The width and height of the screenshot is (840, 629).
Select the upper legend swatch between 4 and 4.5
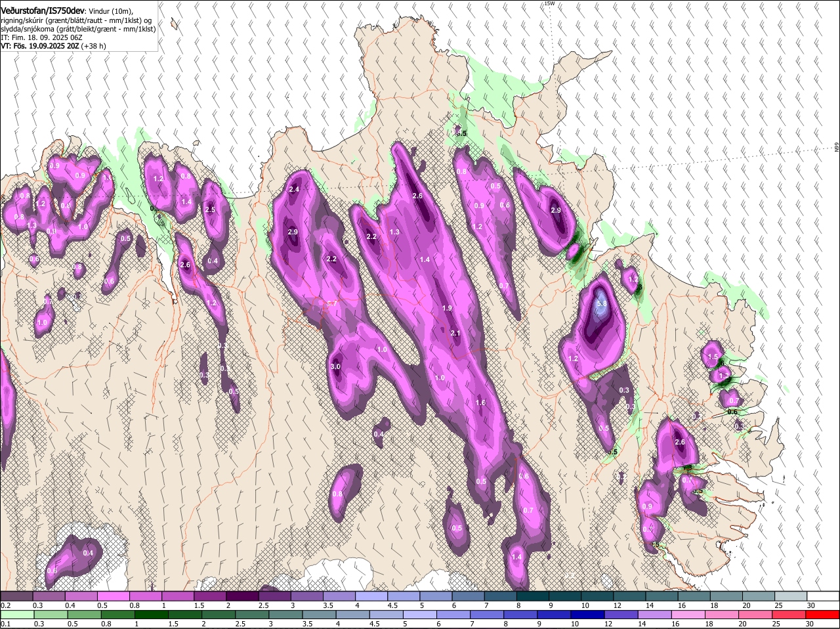371,596
